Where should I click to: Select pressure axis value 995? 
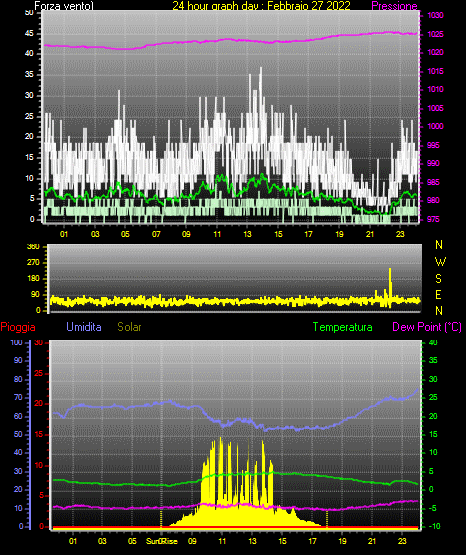click(x=433, y=145)
